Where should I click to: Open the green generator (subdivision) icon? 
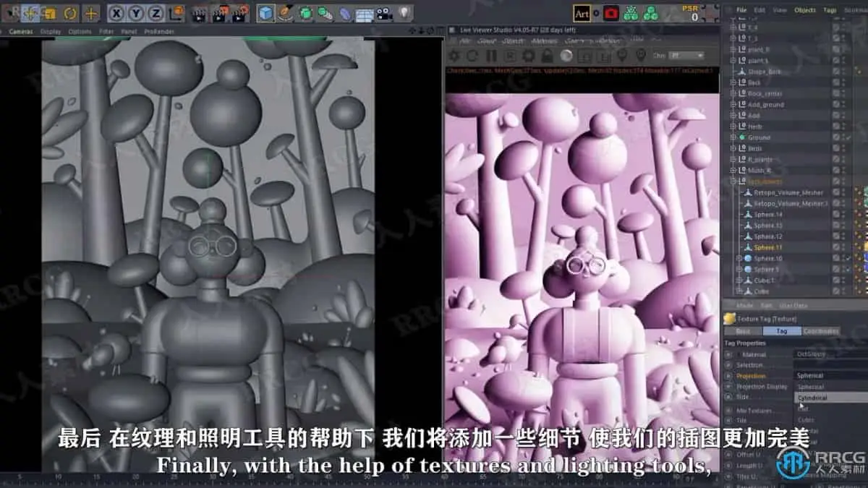[306, 13]
